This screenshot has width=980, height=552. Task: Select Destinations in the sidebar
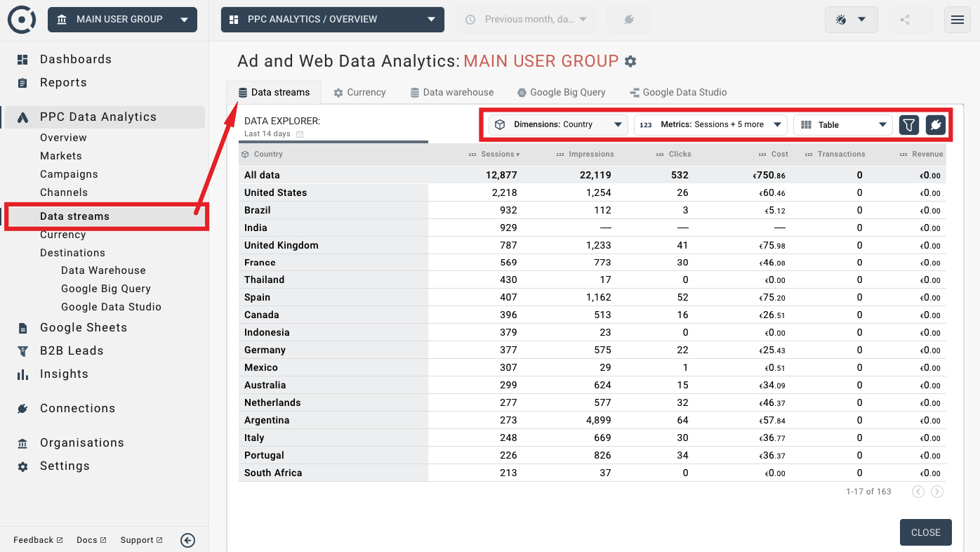pos(72,253)
